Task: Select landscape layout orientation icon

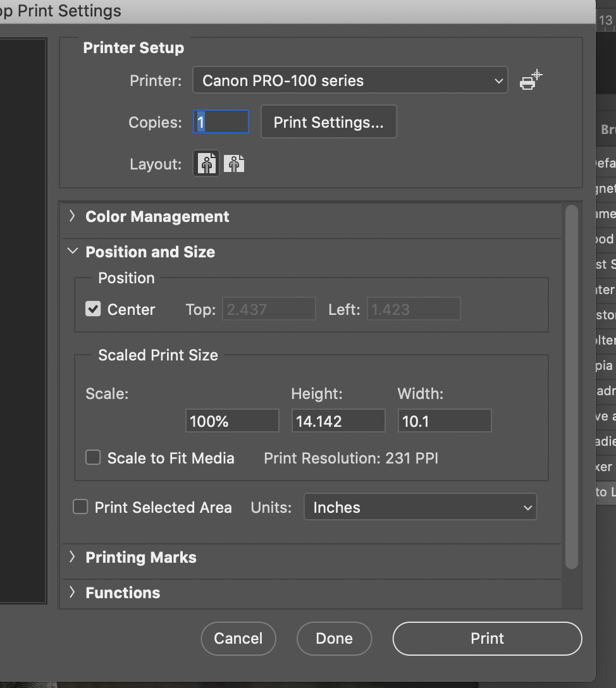Action: (x=234, y=164)
